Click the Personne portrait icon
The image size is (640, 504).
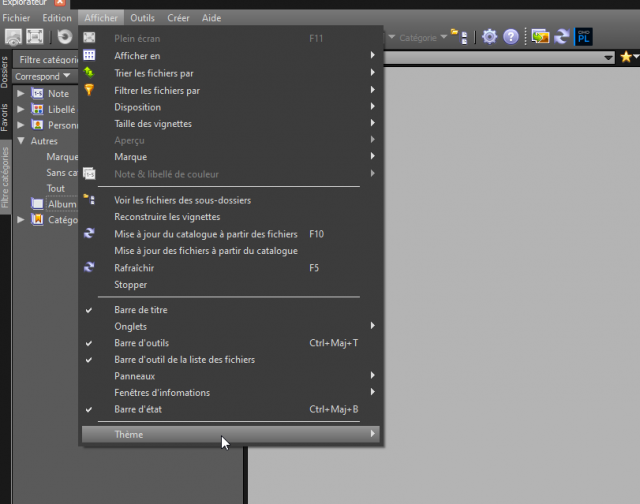(x=38, y=125)
